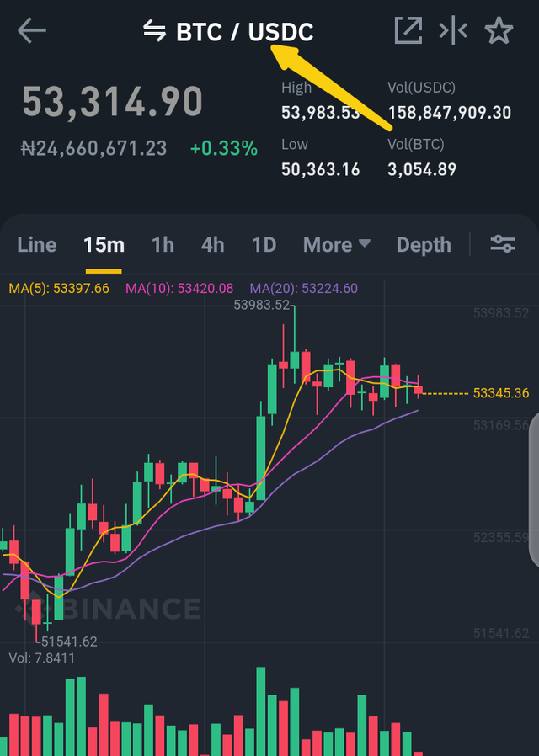Expand the More timeframes dropdown

click(x=337, y=245)
